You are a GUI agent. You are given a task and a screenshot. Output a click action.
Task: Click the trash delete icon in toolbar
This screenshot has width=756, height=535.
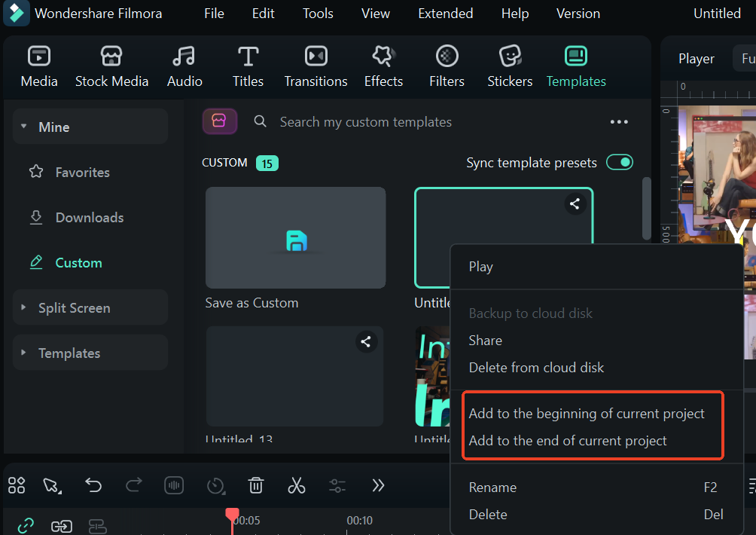pos(256,485)
